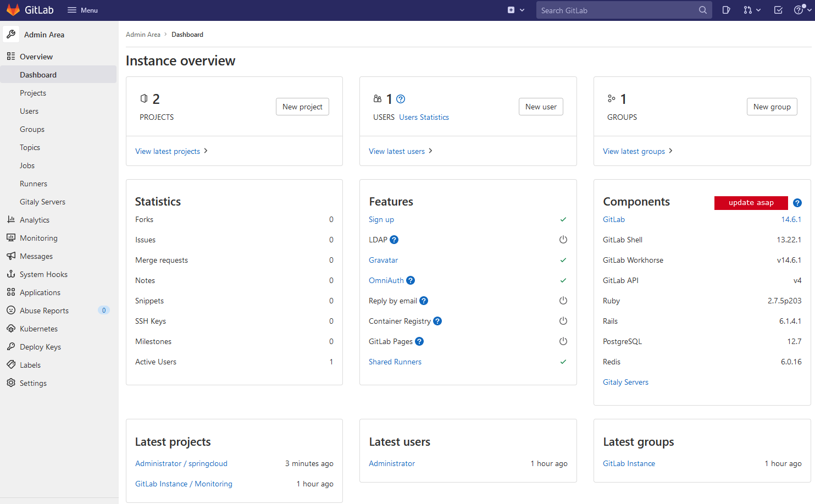Click the GitLab fox logo
The width and height of the screenshot is (815, 504).
tap(13, 10)
